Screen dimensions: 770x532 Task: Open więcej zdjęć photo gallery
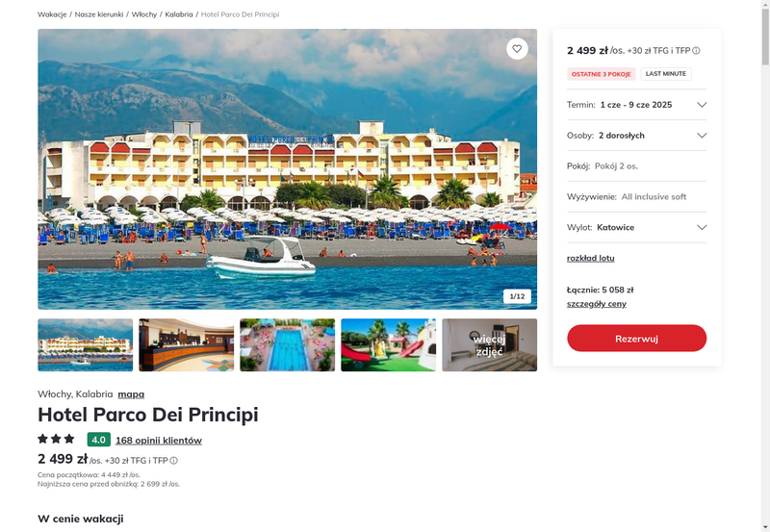(x=490, y=345)
